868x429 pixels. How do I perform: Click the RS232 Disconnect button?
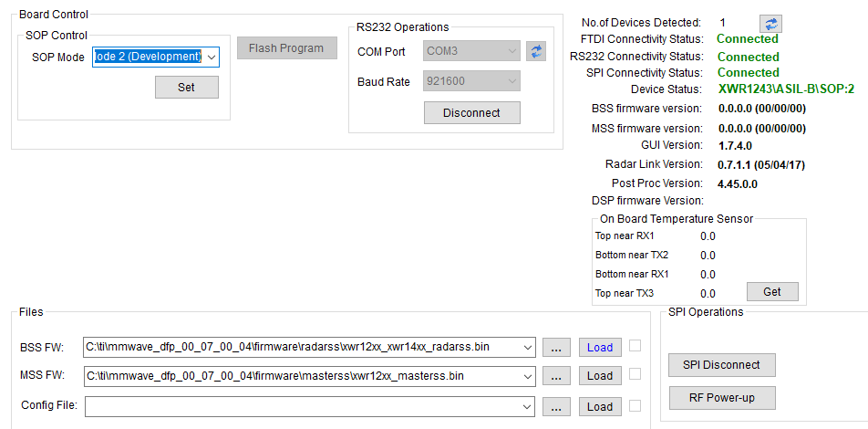471,112
